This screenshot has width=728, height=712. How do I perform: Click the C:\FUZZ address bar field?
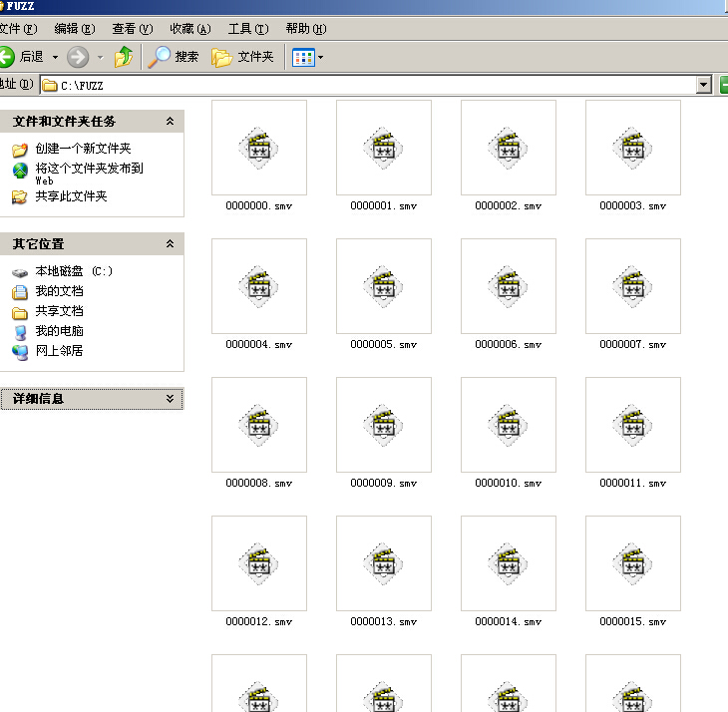click(x=369, y=86)
